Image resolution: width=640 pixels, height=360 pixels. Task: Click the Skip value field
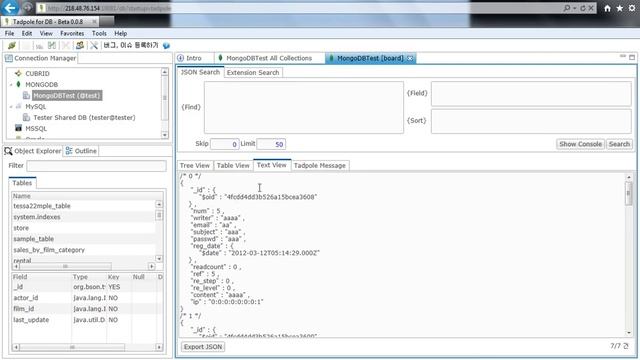[x=224, y=144]
